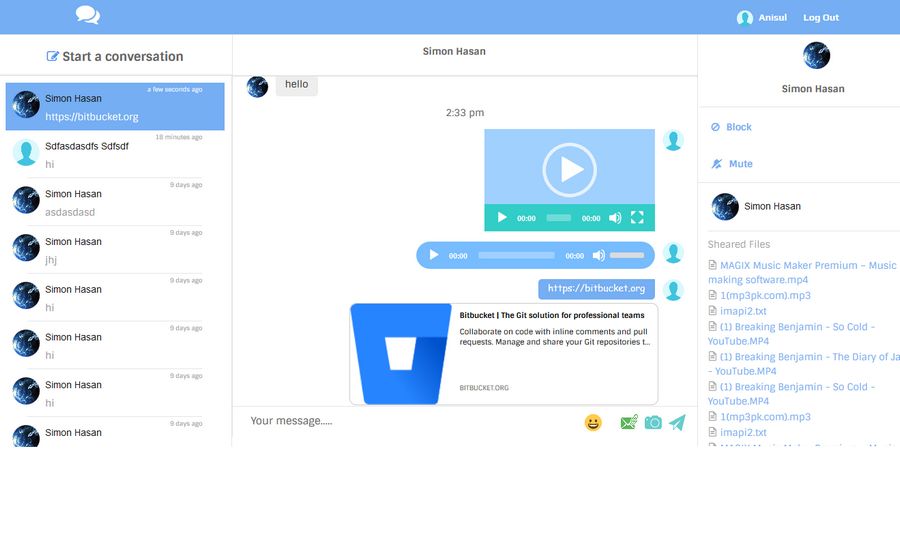The image size is (900, 535).
Task: Click the chat bubbles logo in header
Action: coord(88,15)
